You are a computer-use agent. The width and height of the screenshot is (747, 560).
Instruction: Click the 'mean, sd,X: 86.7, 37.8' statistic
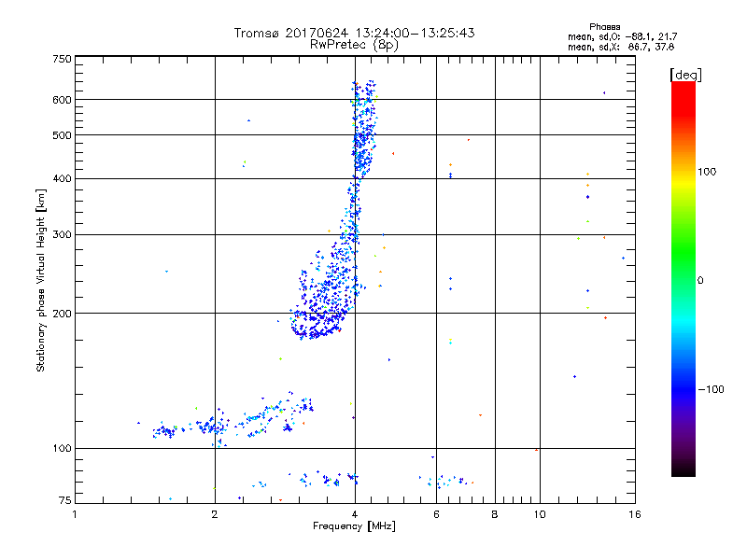(x=621, y=47)
